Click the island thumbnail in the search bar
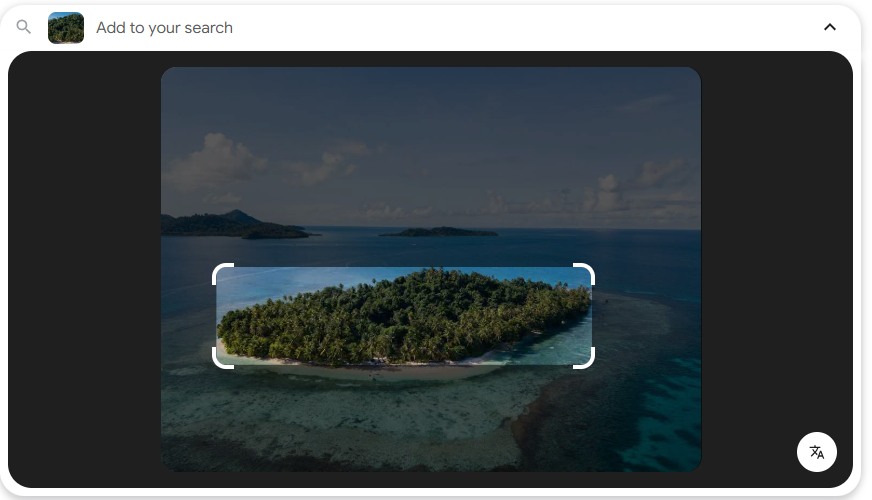The height and width of the screenshot is (500, 872). (x=66, y=28)
